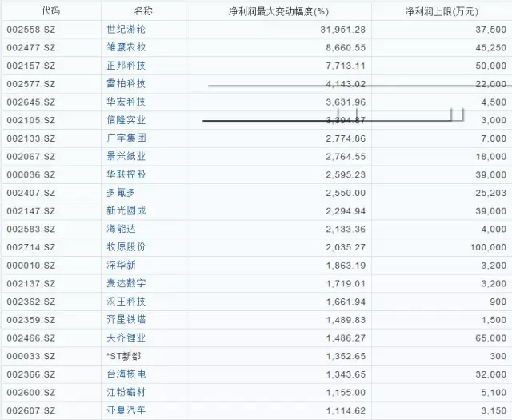Click the 净利润上限(万元) column header

click(x=441, y=11)
